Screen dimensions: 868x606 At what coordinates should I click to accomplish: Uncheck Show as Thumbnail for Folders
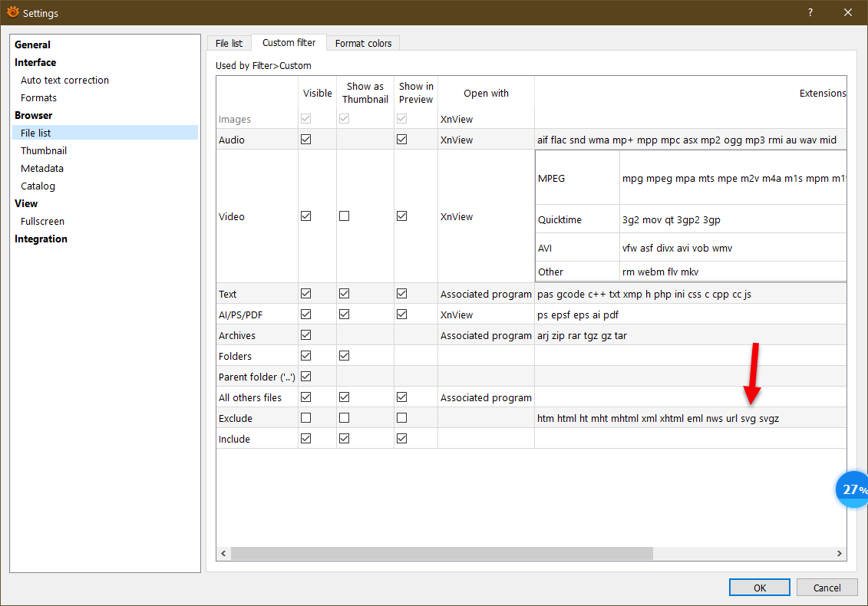pos(344,356)
